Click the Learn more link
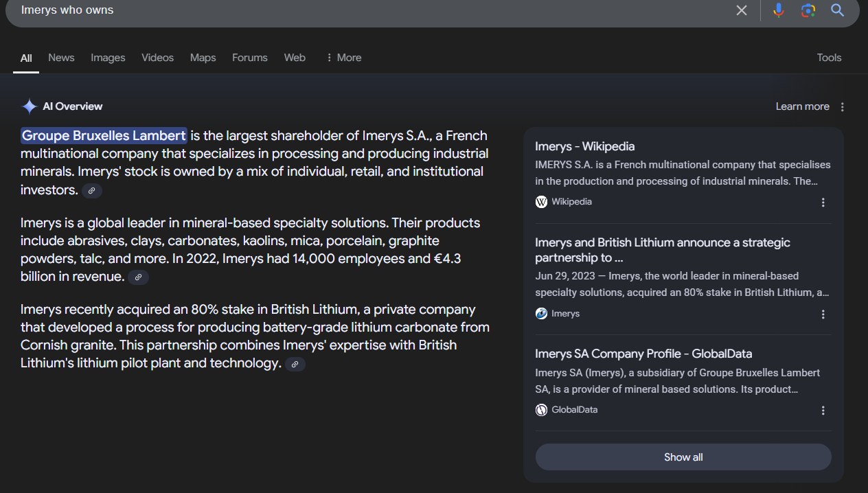Screen dimensions: 868x493 (x=802, y=106)
